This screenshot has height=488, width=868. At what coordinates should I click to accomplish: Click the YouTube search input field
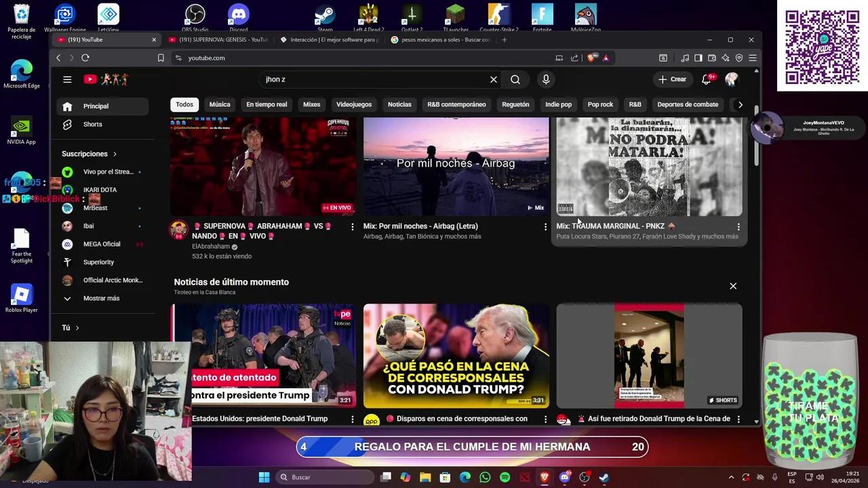coord(374,79)
